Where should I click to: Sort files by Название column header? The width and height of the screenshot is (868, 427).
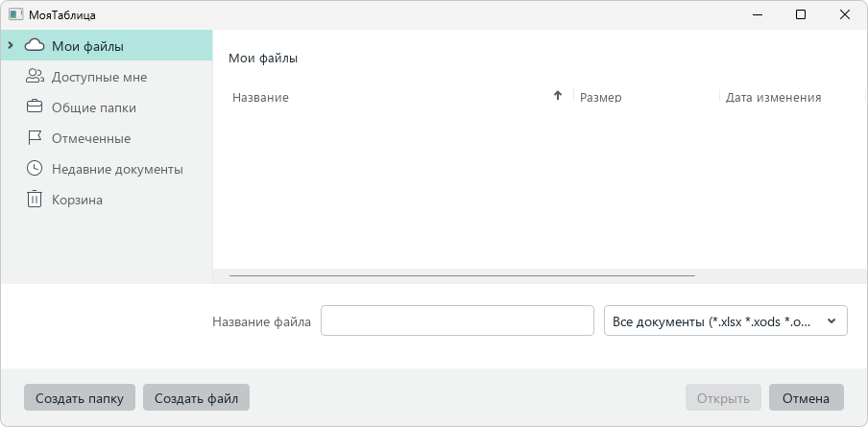point(384,97)
